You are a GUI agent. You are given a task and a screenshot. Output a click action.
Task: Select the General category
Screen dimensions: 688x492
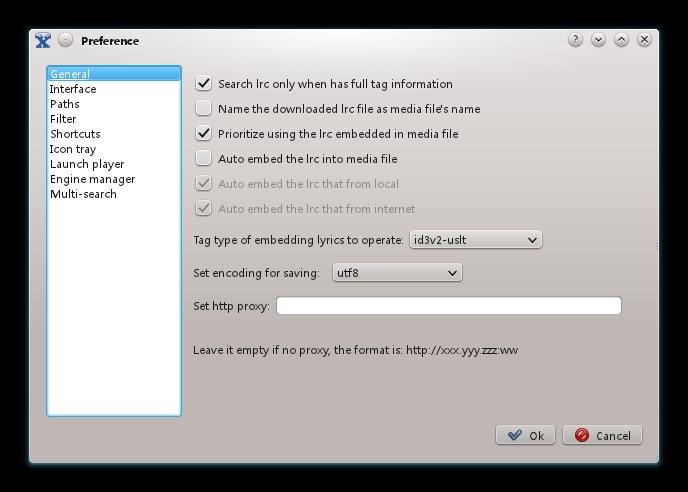(114, 74)
